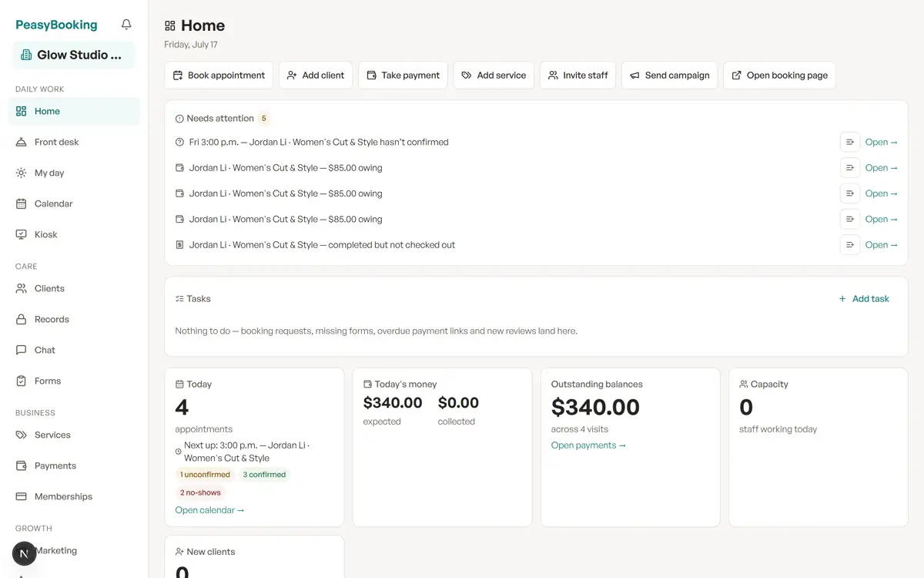Click the Memberships card icon

(x=22, y=496)
